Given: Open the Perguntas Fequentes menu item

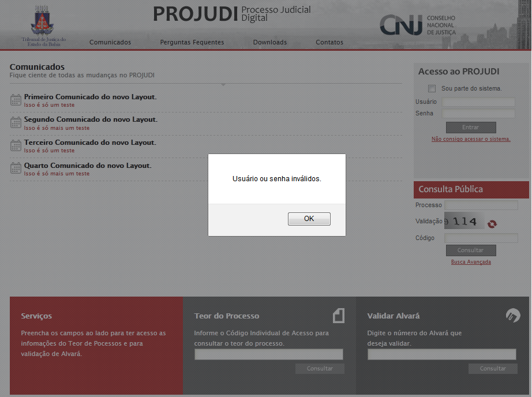Looking at the screenshot, I should (192, 42).
